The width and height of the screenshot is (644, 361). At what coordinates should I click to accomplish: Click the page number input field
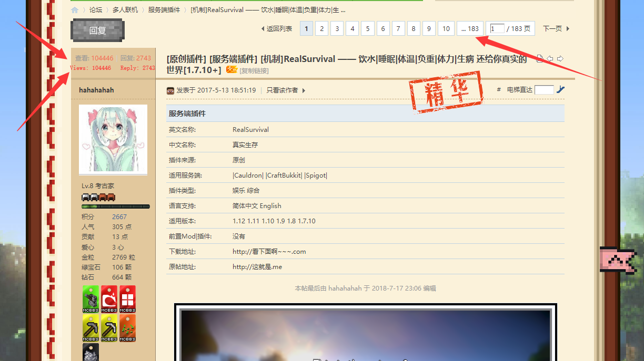(497, 29)
